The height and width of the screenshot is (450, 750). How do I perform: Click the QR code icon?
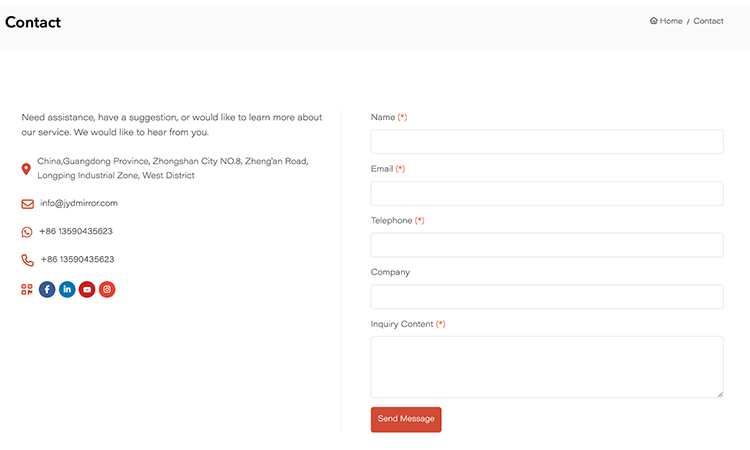(x=27, y=290)
